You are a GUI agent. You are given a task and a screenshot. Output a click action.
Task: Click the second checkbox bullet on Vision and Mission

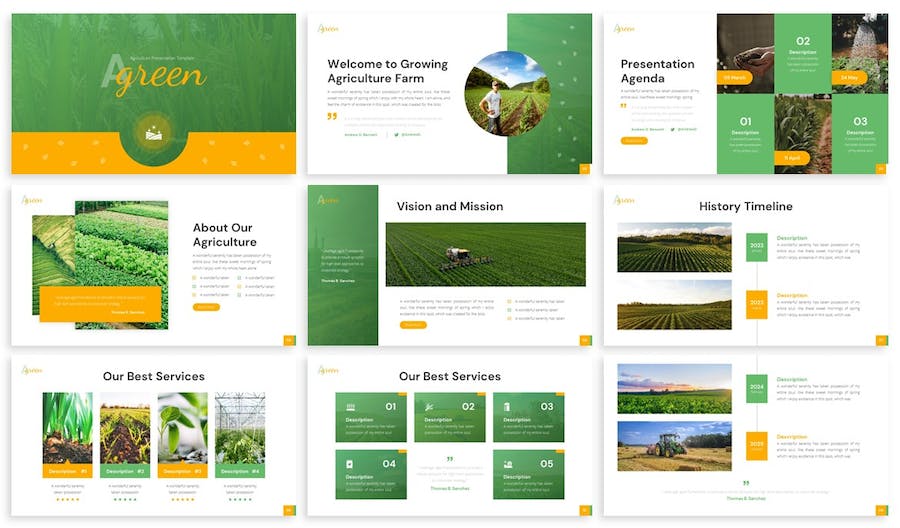[x=510, y=310]
